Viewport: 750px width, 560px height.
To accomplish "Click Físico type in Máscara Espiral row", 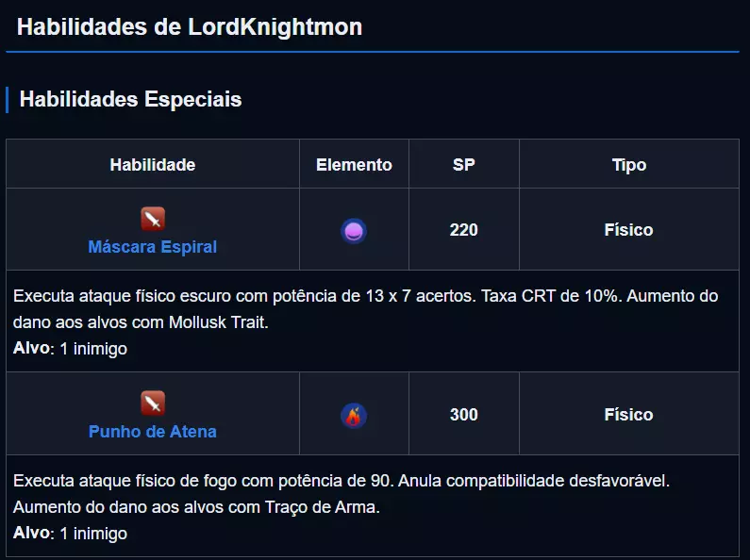I will 628,230.
